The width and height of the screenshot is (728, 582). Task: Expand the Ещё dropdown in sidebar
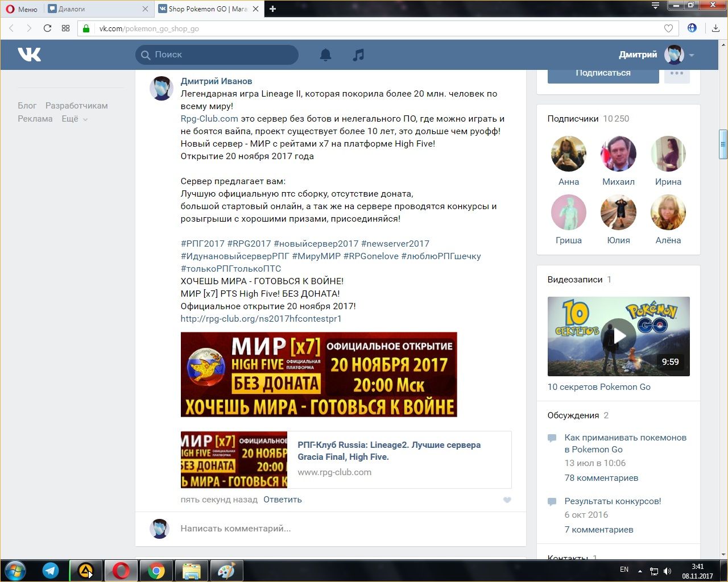click(75, 119)
